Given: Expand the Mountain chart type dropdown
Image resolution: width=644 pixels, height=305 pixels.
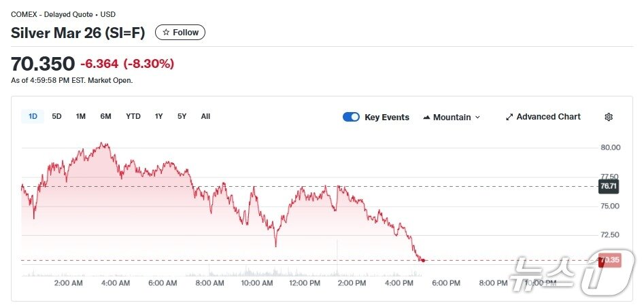Looking at the screenshot, I should tap(477, 118).
